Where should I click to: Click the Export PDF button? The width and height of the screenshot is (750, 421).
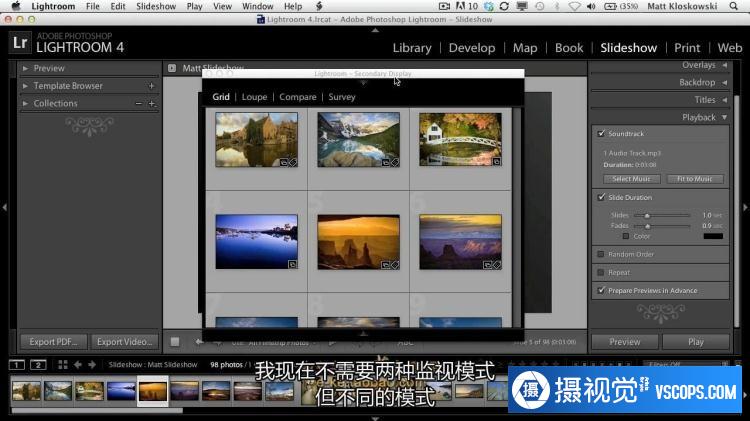tap(53, 341)
